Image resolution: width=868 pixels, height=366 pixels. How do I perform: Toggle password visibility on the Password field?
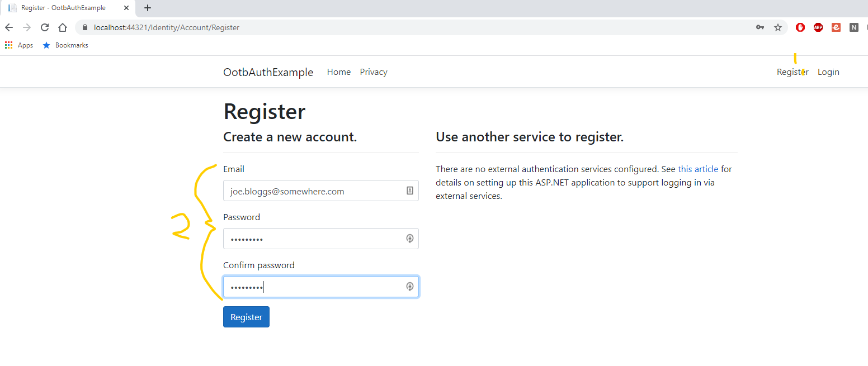point(410,239)
